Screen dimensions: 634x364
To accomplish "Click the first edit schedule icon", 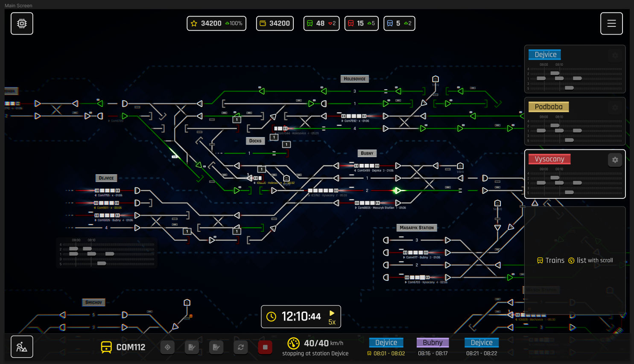I will click(x=192, y=347).
